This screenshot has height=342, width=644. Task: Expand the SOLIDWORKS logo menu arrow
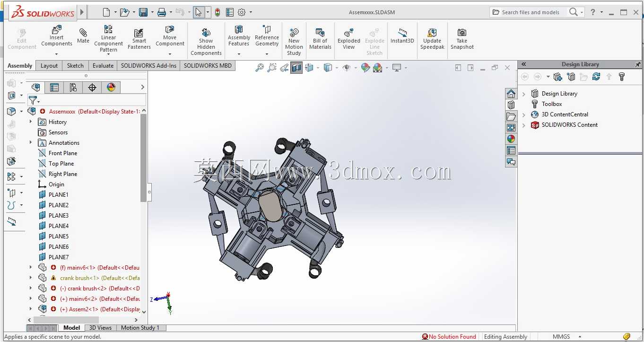pos(82,12)
